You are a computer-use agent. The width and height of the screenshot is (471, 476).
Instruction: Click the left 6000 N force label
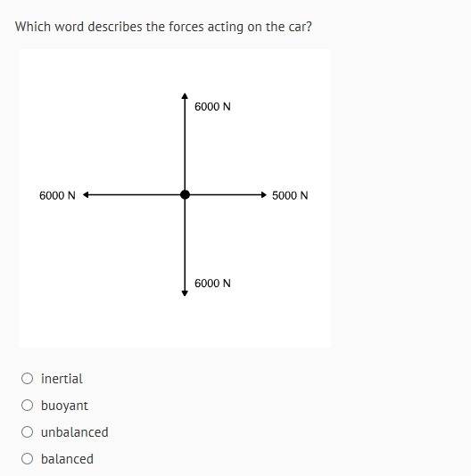click(x=57, y=195)
